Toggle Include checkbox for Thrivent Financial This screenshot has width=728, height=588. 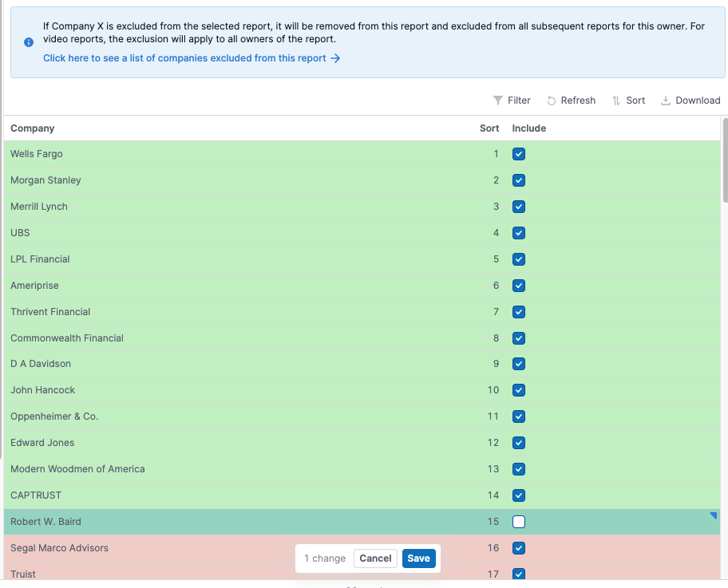[x=519, y=312]
